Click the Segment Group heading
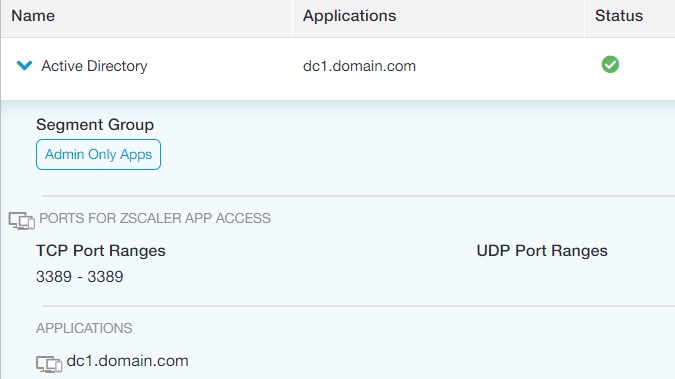 point(95,125)
